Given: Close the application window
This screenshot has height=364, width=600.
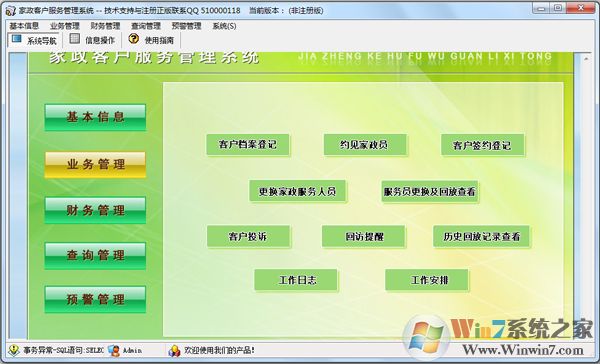Looking at the screenshot, I should click(581, 8).
